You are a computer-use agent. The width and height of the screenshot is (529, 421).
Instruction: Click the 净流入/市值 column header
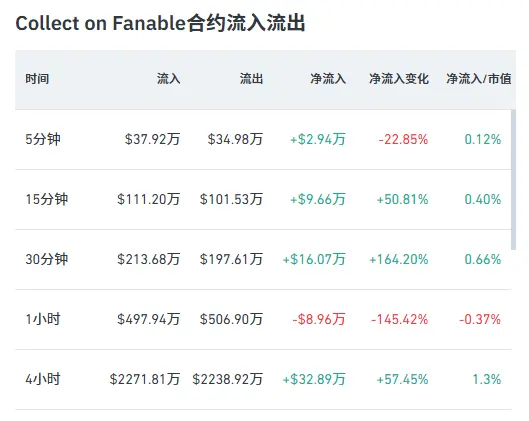(x=479, y=79)
